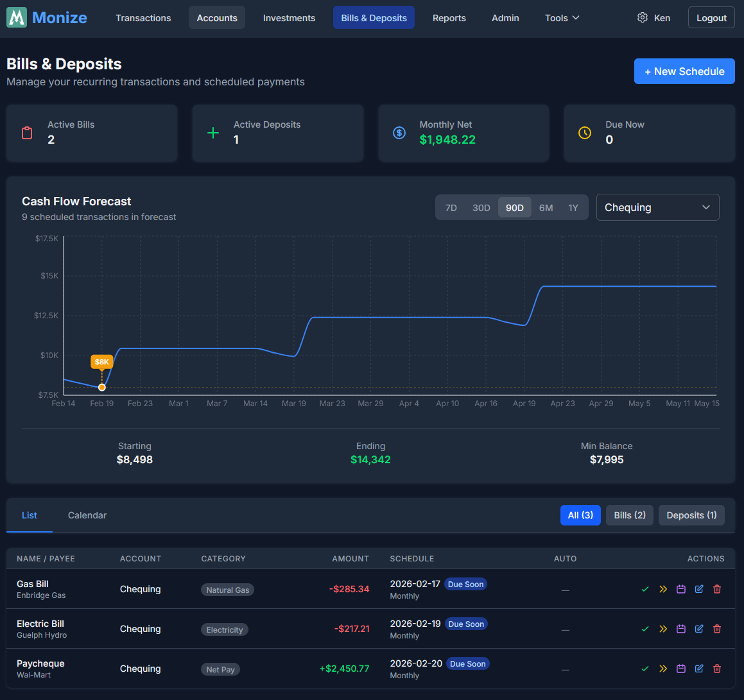Click the $14,342 ending balance
The image size is (744, 700).
click(370, 459)
